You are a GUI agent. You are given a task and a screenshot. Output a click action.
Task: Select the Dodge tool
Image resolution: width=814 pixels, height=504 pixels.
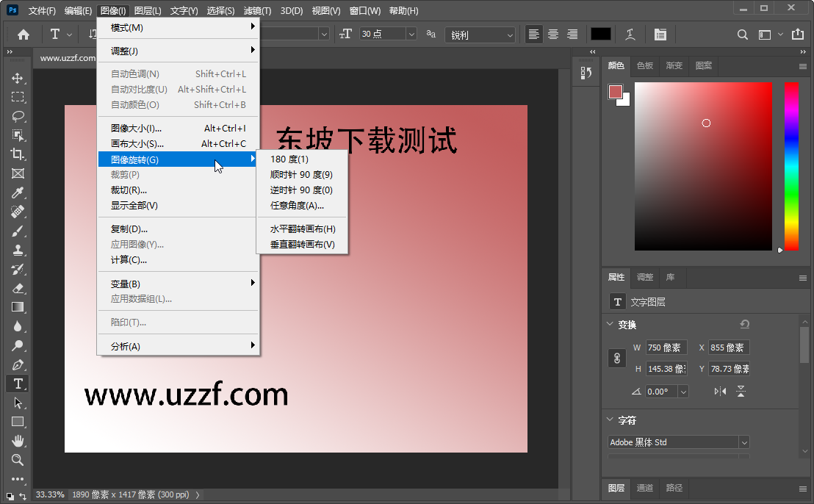[x=18, y=346]
